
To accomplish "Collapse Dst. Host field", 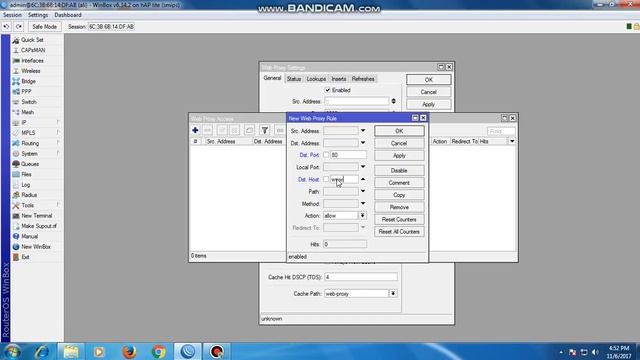I will point(363,179).
